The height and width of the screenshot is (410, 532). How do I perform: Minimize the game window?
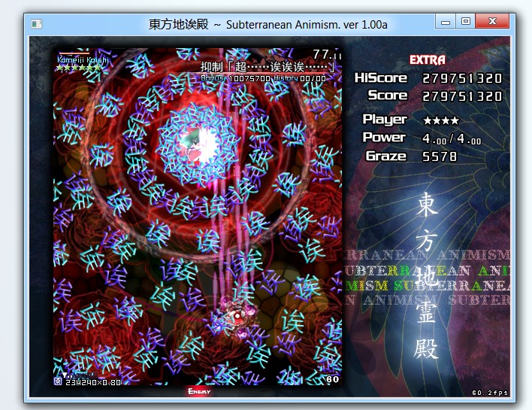click(x=446, y=23)
